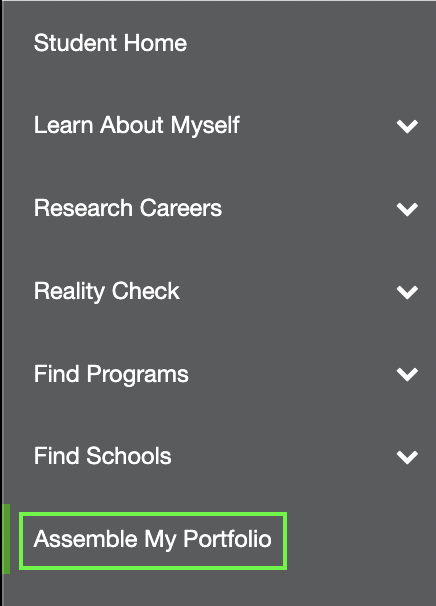Expand the Research Careers chevron arrow
436x606 pixels.
(407, 209)
